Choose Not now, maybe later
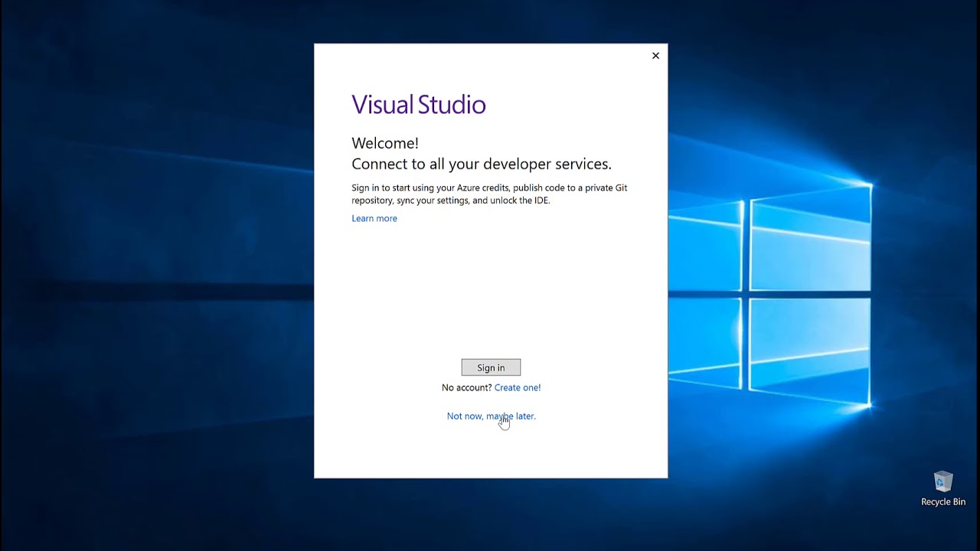 click(x=491, y=416)
